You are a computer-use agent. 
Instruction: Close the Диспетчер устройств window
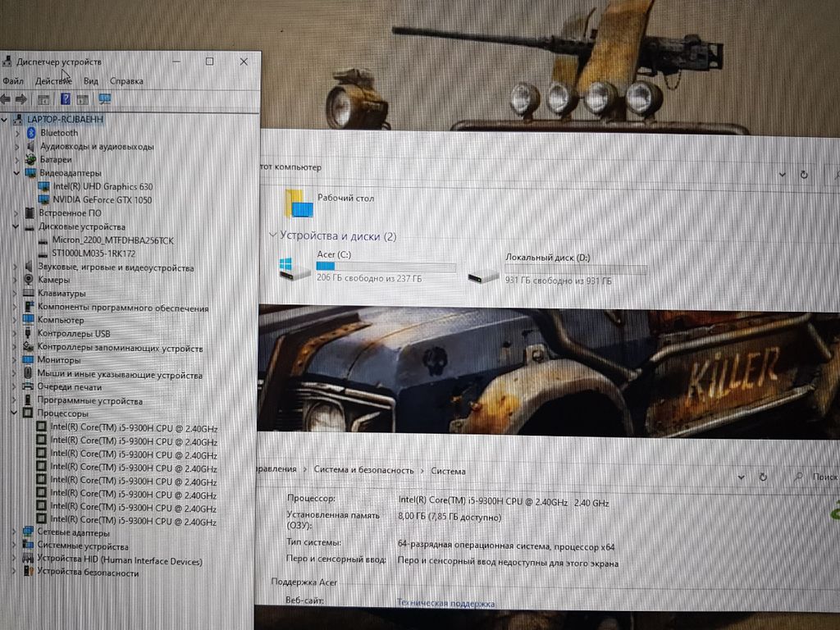(244, 62)
